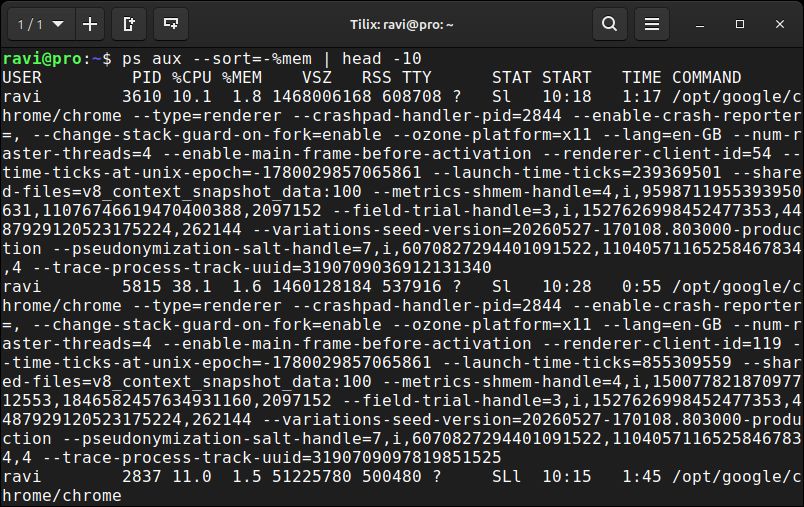Click '--renderer-client-id=119' argument
Viewport: 804px width, 507px height.
click(662, 343)
